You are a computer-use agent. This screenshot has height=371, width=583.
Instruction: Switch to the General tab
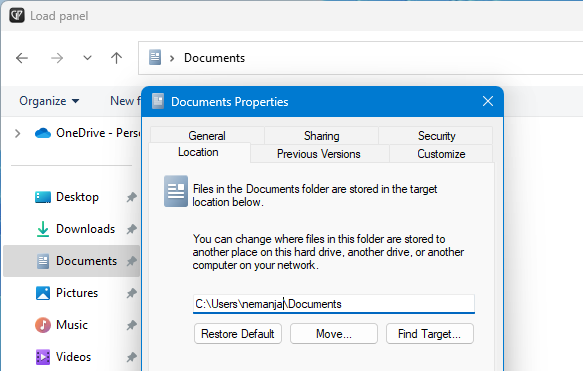[207, 136]
